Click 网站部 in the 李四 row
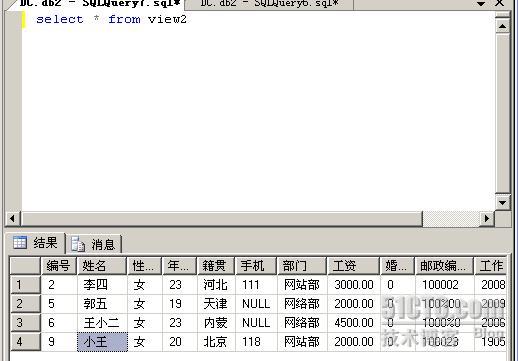The width and height of the screenshot is (518, 361). point(302,285)
